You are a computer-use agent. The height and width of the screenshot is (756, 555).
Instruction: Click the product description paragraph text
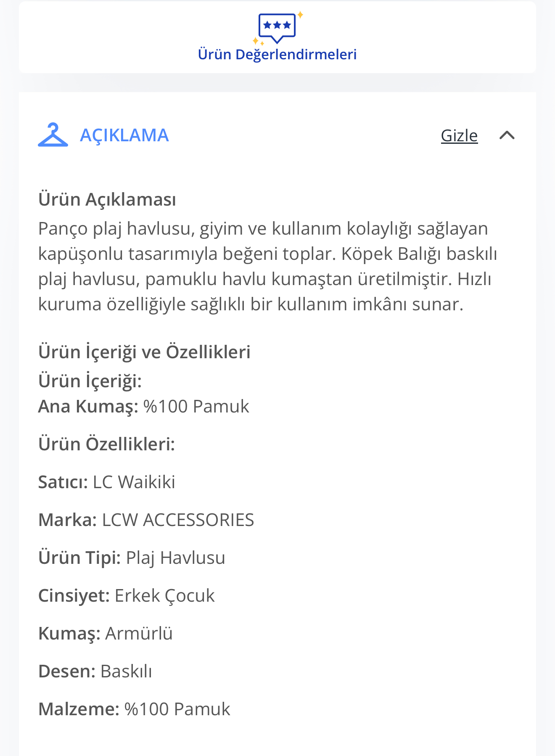point(268,267)
